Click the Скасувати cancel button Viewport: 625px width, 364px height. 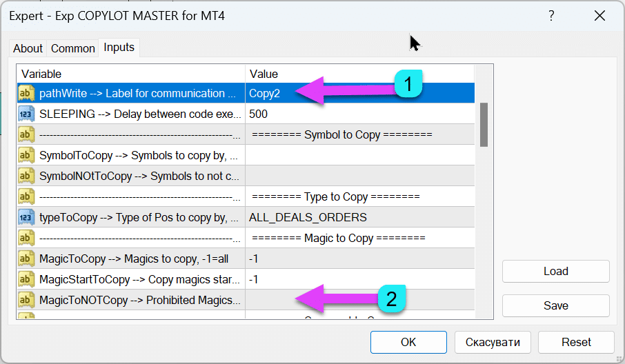click(x=492, y=342)
